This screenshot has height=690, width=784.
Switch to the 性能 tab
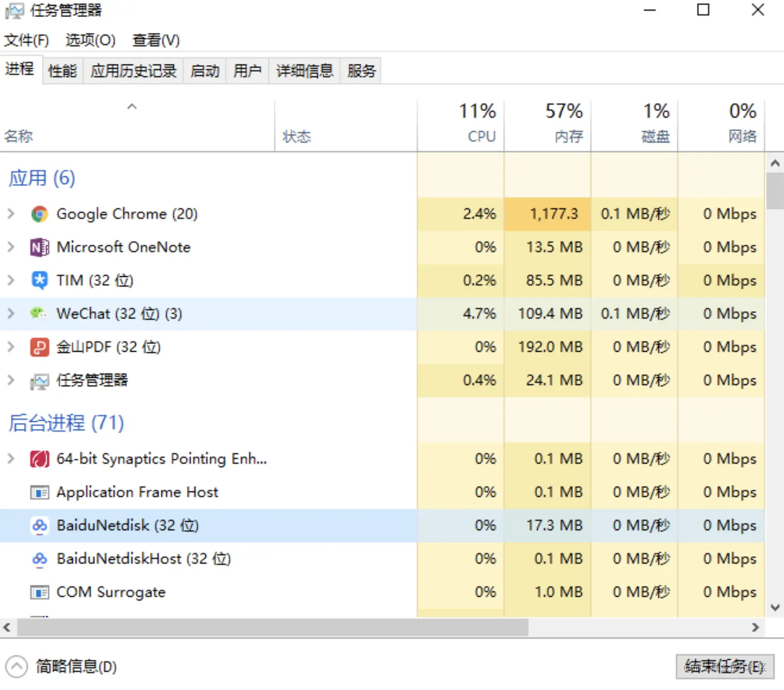[x=62, y=71]
